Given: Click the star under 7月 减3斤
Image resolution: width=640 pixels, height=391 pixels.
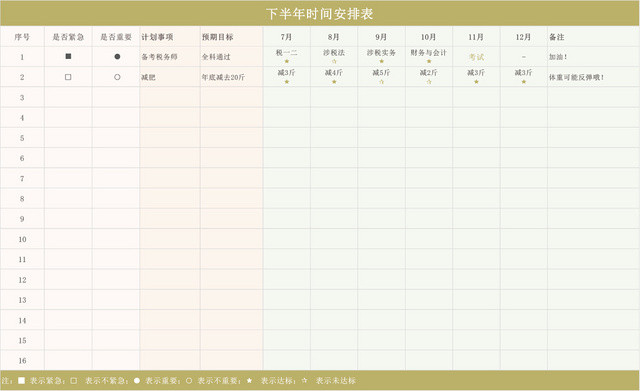Looking at the screenshot, I should click(x=287, y=82).
